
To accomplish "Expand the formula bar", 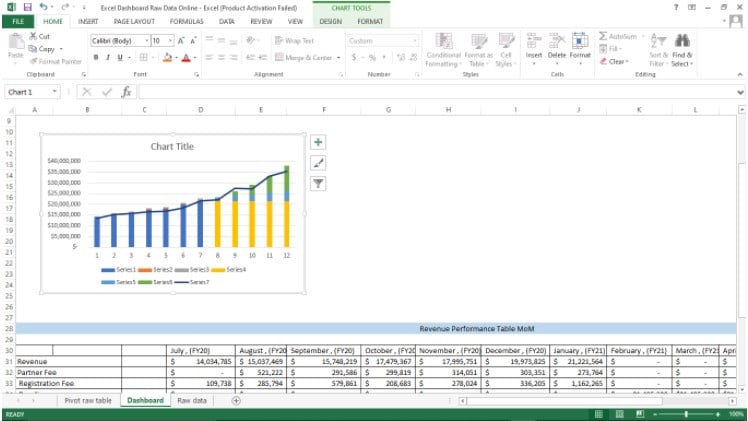I will tap(740, 92).
